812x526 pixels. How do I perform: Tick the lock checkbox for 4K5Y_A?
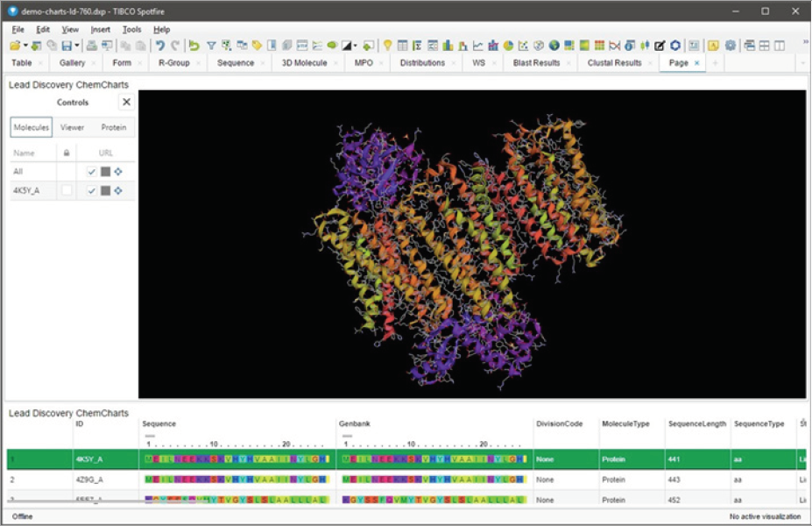tap(67, 190)
